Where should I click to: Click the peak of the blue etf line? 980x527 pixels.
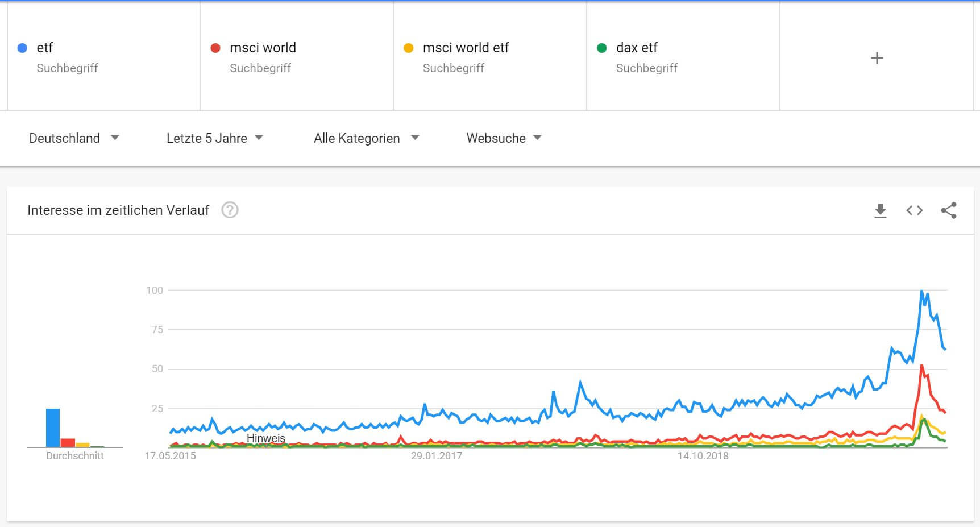point(921,291)
